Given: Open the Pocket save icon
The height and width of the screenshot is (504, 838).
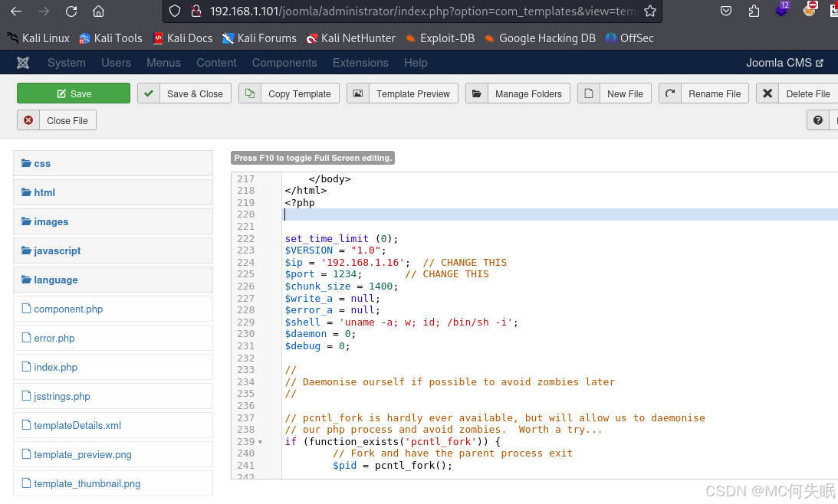Looking at the screenshot, I should (726, 11).
